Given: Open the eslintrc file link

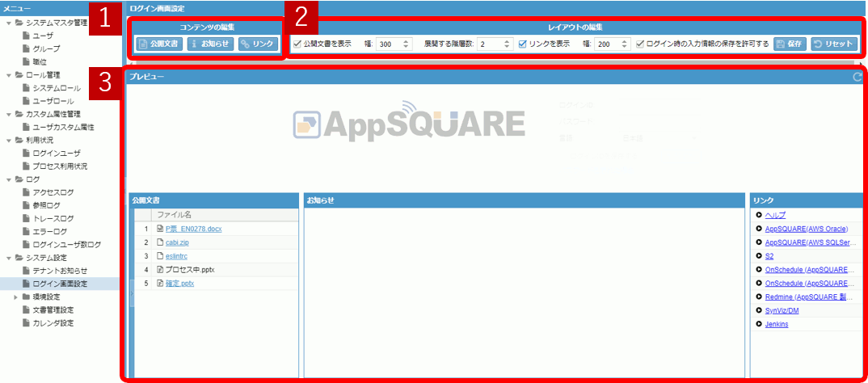Looking at the screenshot, I should pyautogui.click(x=178, y=256).
